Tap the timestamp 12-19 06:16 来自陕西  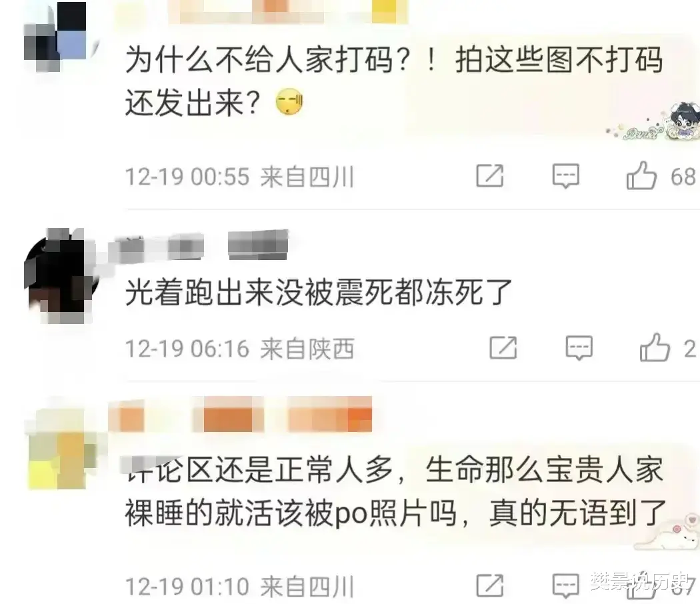pyautogui.click(x=240, y=349)
